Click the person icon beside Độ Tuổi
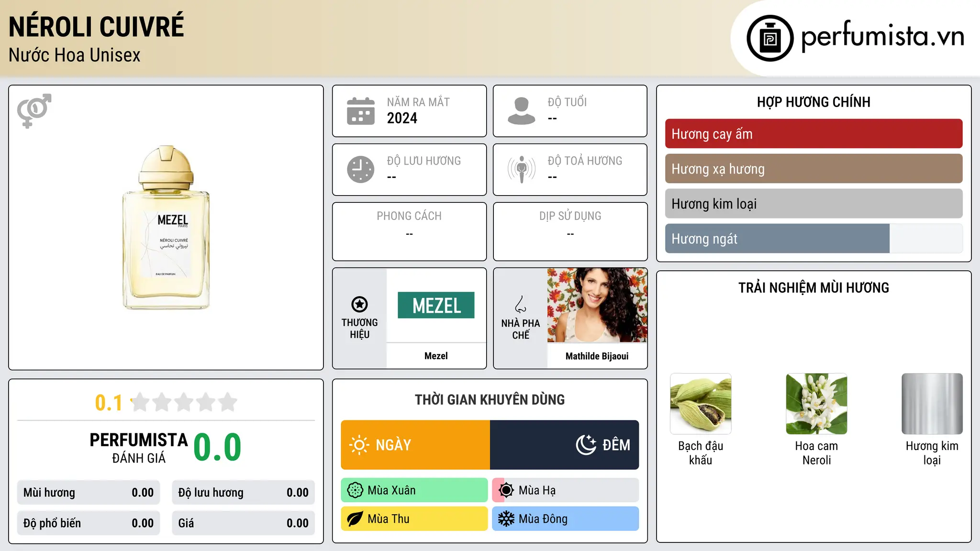Viewport: 980px width, 551px height. pos(521,111)
